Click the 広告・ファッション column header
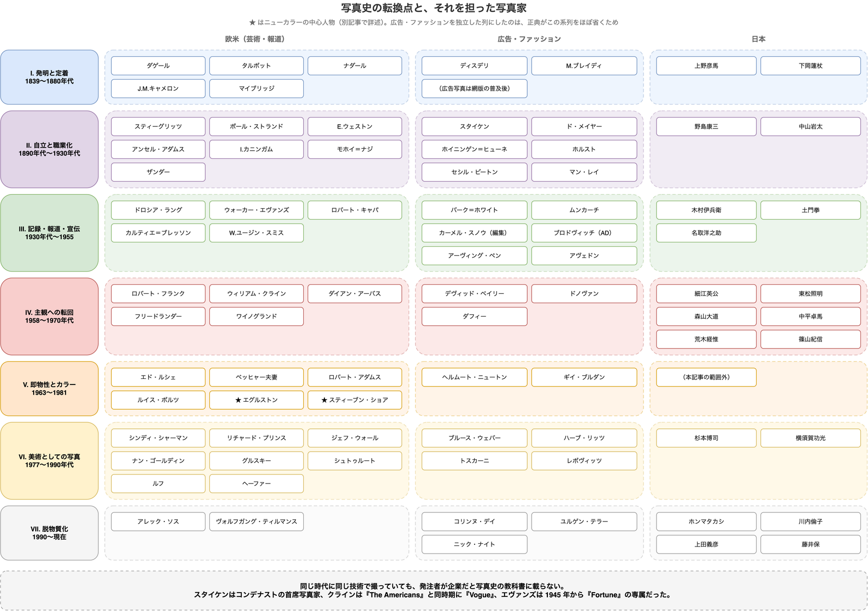 [x=529, y=39]
